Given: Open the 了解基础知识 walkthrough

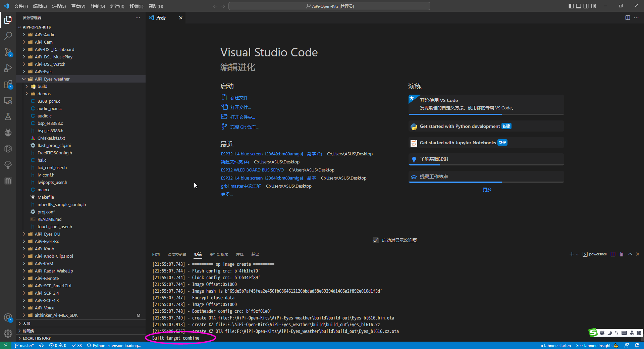Looking at the screenshot, I should tap(486, 159).
